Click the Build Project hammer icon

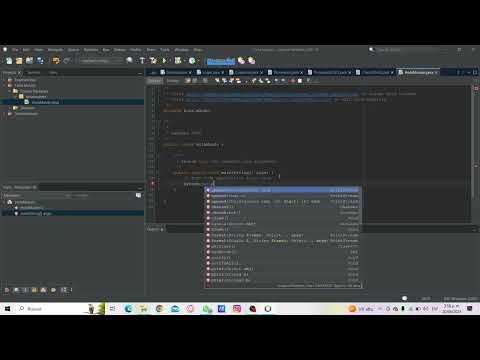pyautogui.click(x=142, y=61)
